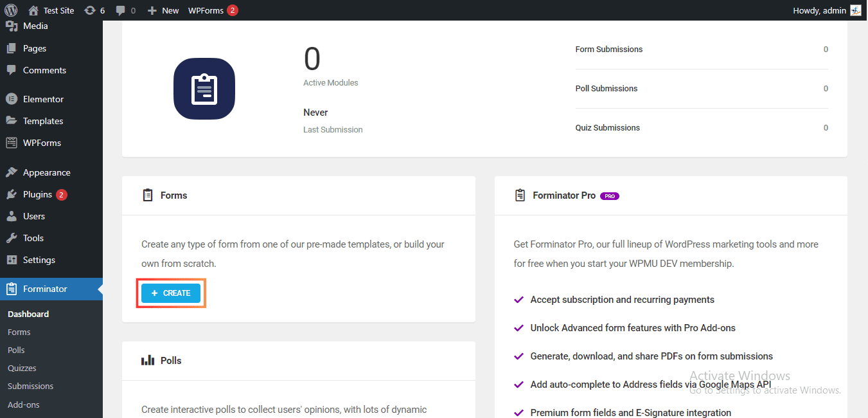
Task: Select Quizzes under the Forminator menu
Action: tap(22, 368)
